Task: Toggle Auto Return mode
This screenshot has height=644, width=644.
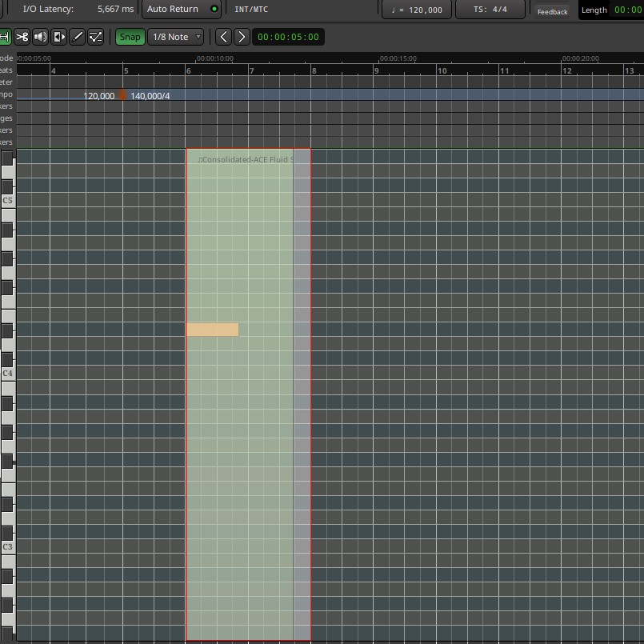Action: click(x=181, y=10)
